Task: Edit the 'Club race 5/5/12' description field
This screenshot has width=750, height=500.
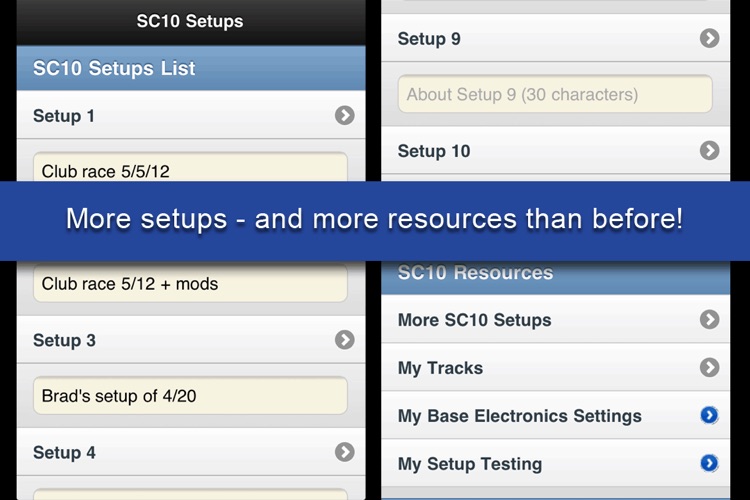Action: [x=190, y=170]
